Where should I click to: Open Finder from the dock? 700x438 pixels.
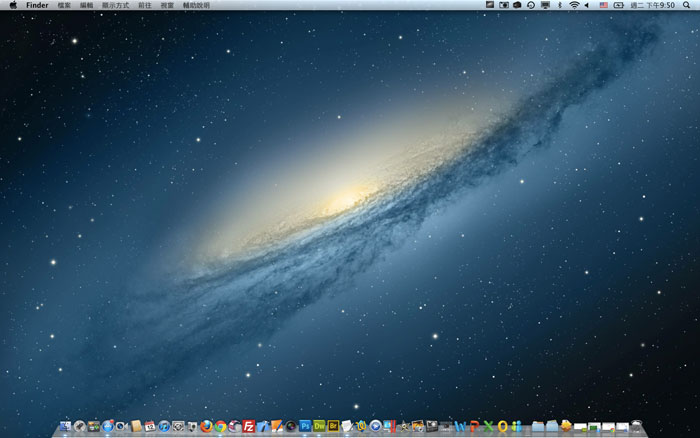tap(66, 426)
